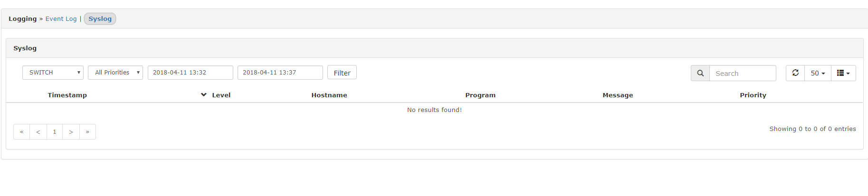This screenshot has width=868, height=196.
Task: Open the Event Log view
Action: click(61, 19)
